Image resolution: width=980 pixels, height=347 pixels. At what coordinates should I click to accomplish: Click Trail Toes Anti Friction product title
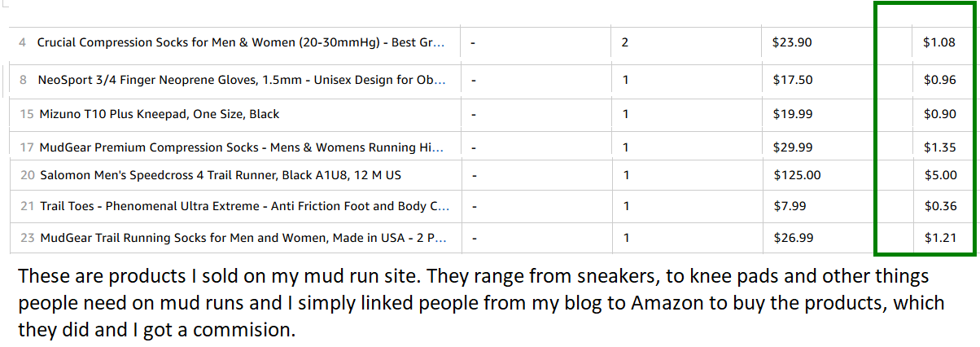[x=244, y=206]
